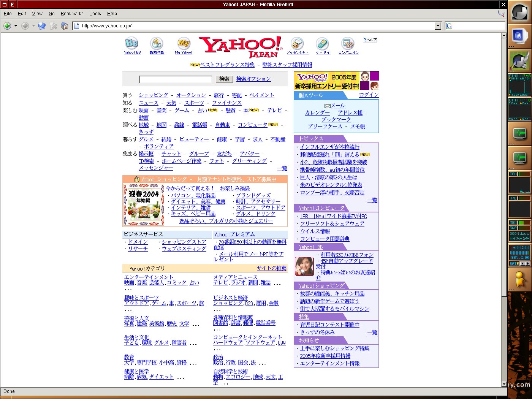
Task: Click the Yahoo! BB round icon
Action: 132,43
